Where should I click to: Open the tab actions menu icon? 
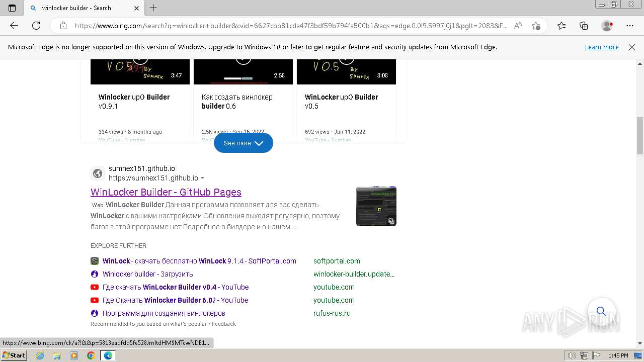pos(12,8)
